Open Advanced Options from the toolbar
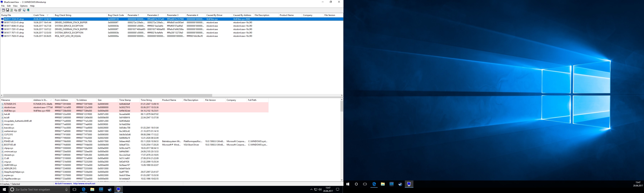The image size is (644, 193). tap(3, 10)
